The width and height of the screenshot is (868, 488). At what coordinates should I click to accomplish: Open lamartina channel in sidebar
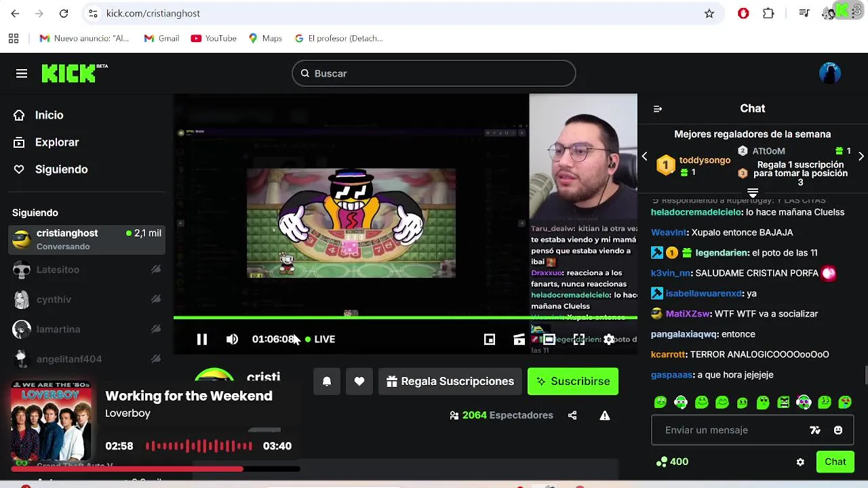pyautogui.click(x=87, y=329)
